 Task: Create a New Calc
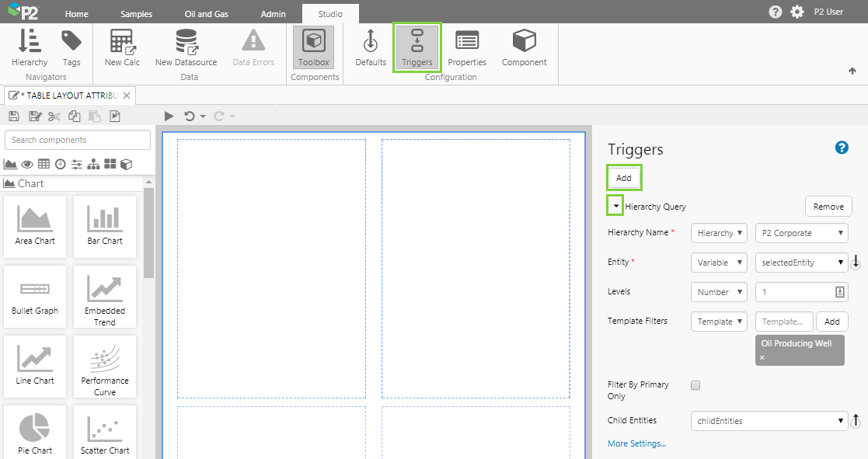(x=122, y=48)
